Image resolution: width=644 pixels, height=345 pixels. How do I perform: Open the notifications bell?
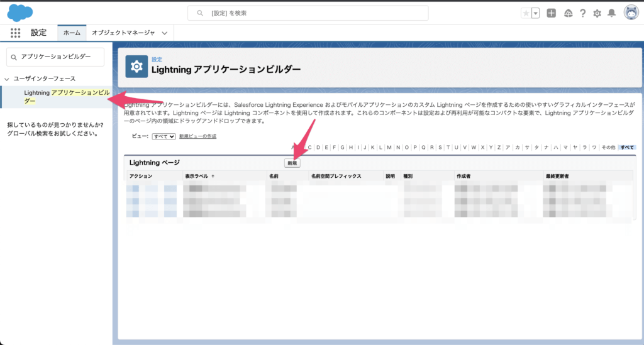point(611,13)
